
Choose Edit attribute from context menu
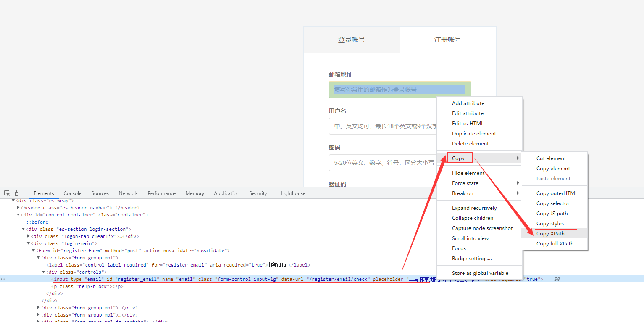tap(479, 113)
